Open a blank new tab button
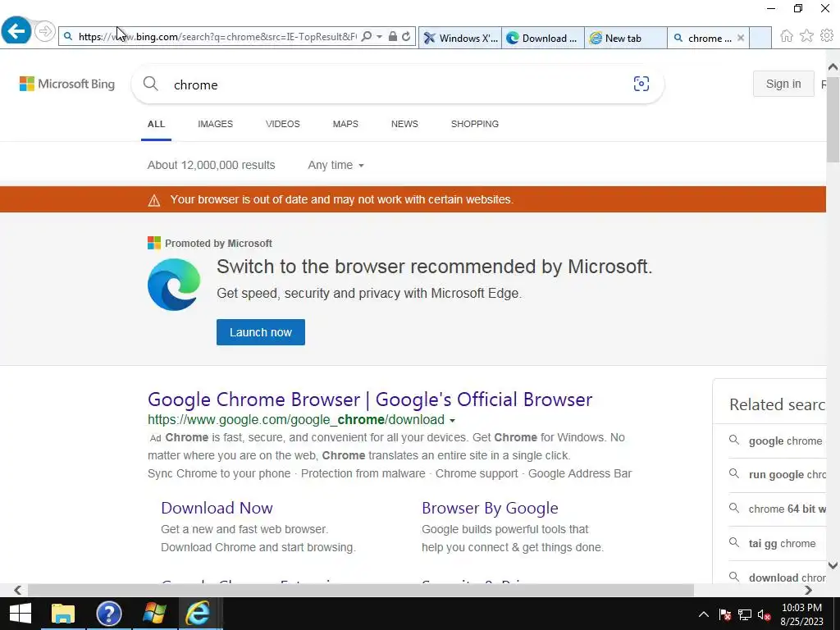 pyautogui.click(x=760, y=38)
